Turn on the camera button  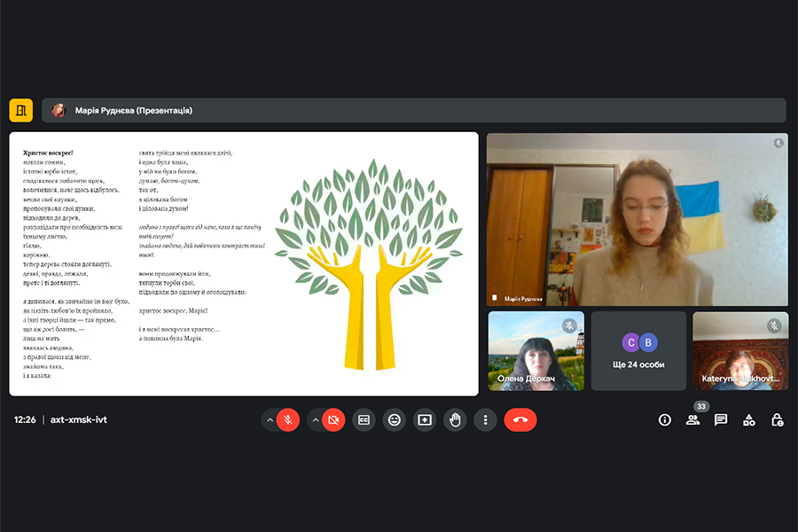click(333, 420)
